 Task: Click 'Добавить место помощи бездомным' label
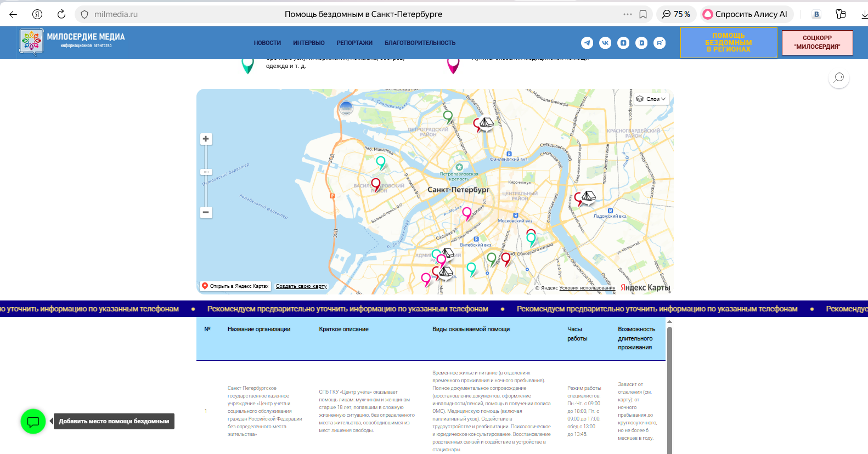[114, 421]
